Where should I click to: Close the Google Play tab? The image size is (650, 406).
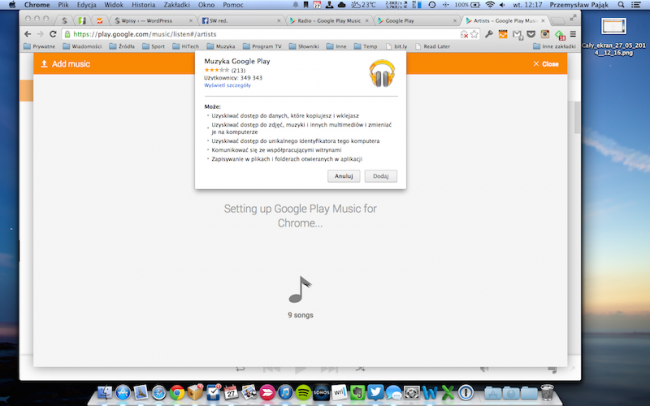[455, 20]
